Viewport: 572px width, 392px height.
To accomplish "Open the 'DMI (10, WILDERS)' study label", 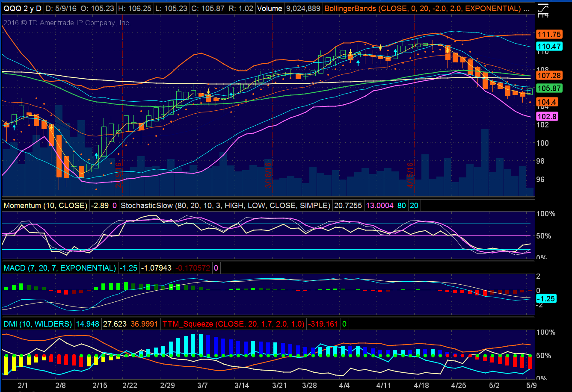I will coord(38,324).
